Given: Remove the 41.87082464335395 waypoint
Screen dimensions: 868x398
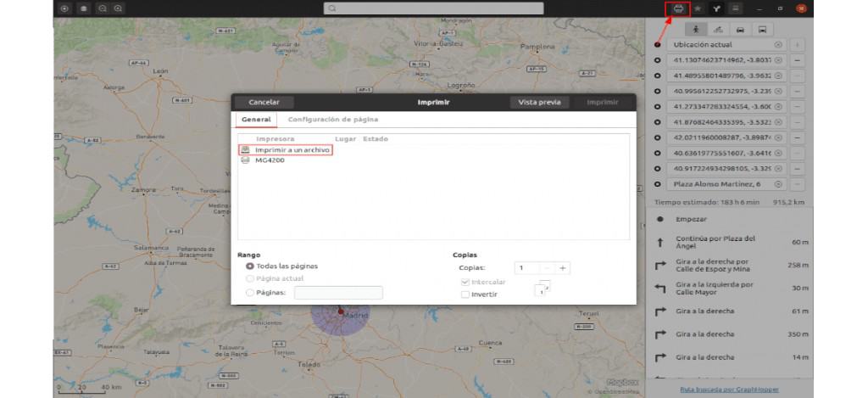Looking at the screenshot, I should [x=797, y=122].
